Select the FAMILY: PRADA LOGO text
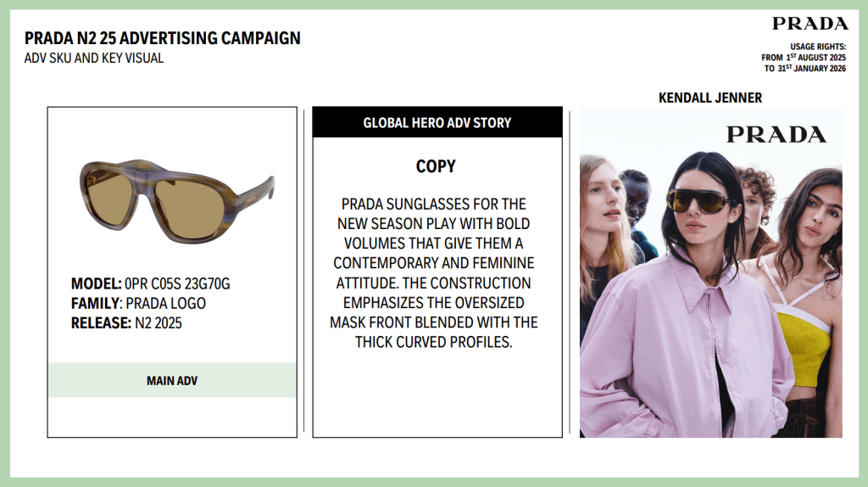Screen dimensions: 868x487 coord(138,303)
